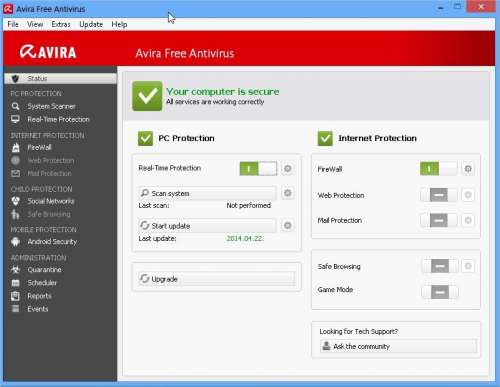Click 'Looking for Tech Support?' text
The width and height of the screenshot is (500, 387).
[x=359, y=331]
